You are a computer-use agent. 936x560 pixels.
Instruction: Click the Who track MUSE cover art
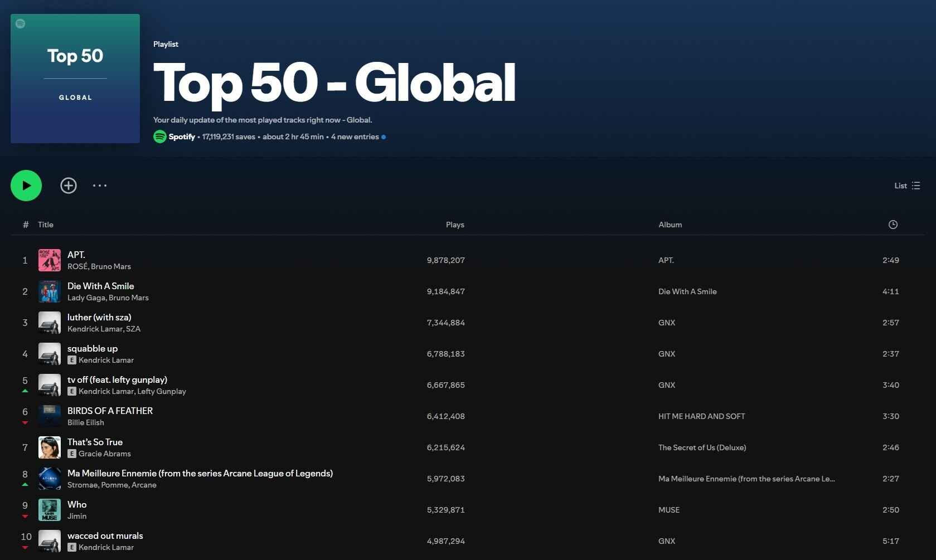[50, 510]
